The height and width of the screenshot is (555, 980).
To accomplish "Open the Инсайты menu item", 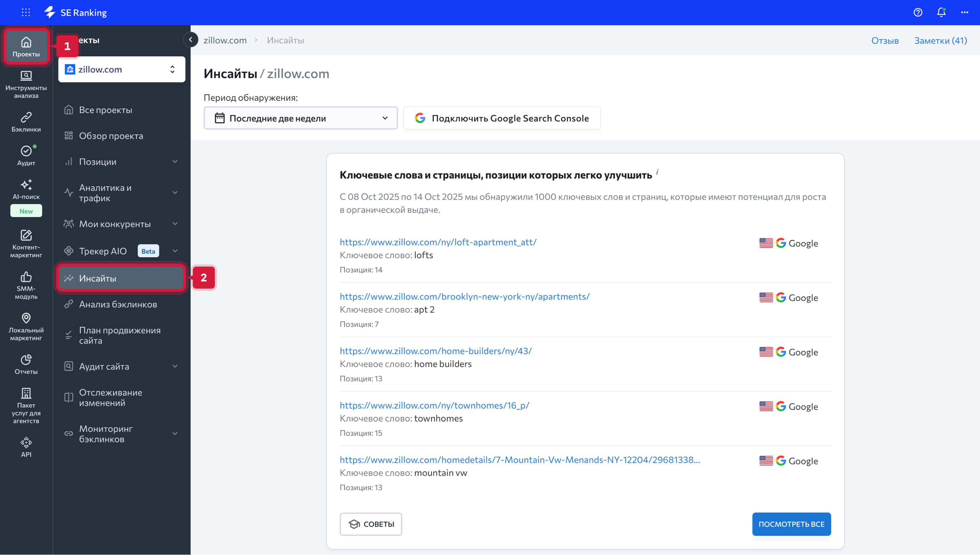I will coord(121,278).
